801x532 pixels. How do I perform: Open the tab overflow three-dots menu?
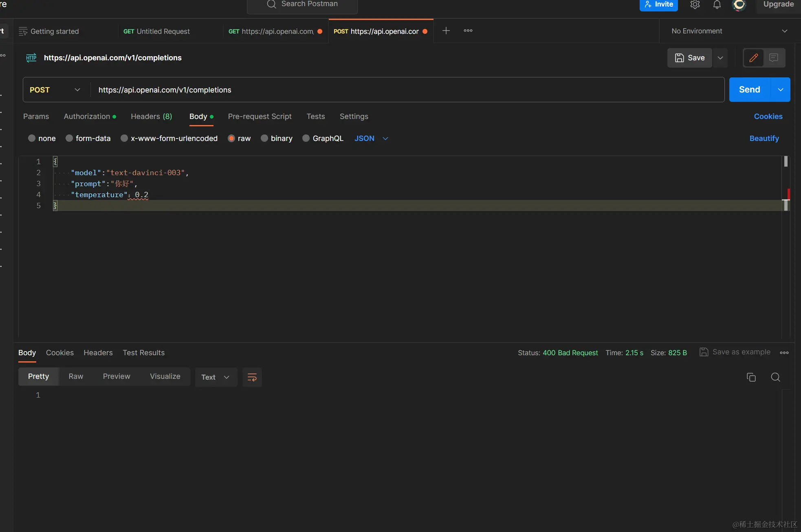468,31
